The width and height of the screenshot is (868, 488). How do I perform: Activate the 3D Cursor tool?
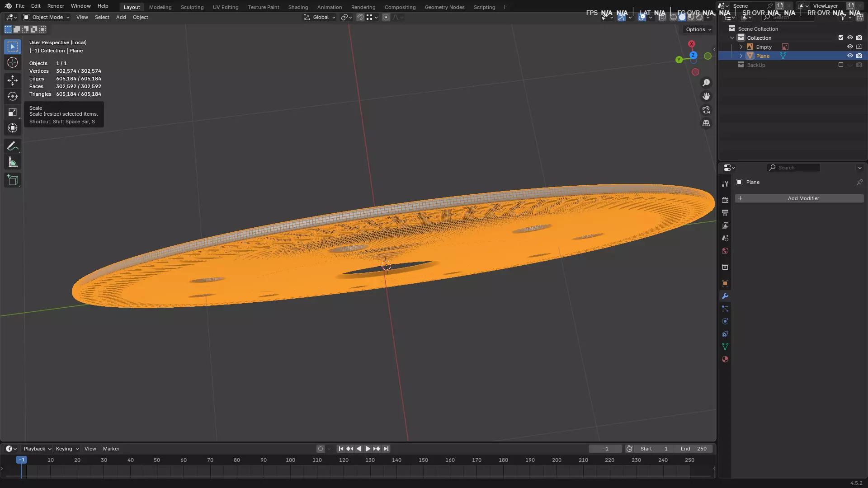[x=13, y=62]
